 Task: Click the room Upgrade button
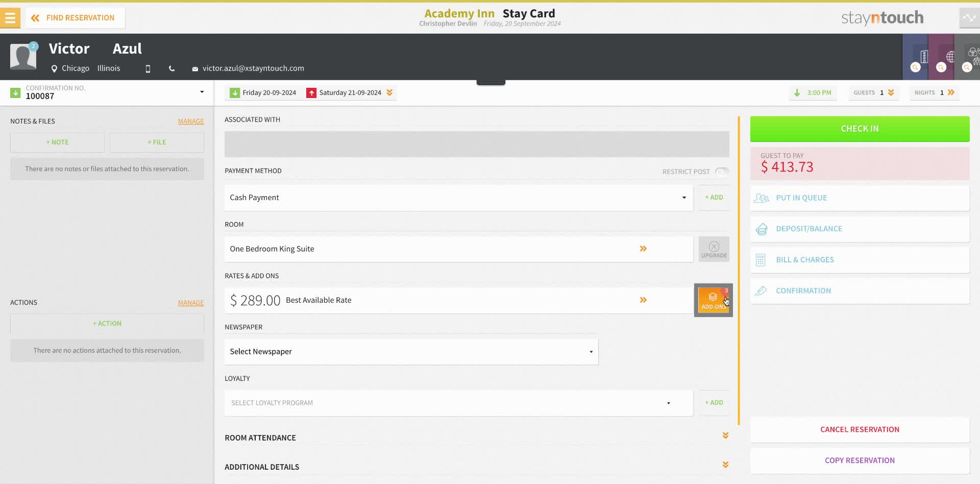pos(714,249)
